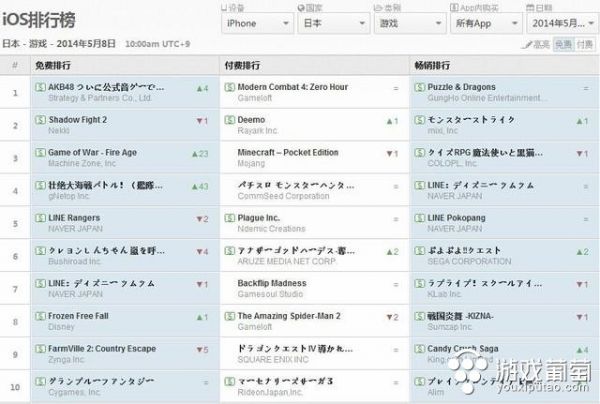600x404 pixels.
Task: Click publisher Mojang
Action: 251,163
